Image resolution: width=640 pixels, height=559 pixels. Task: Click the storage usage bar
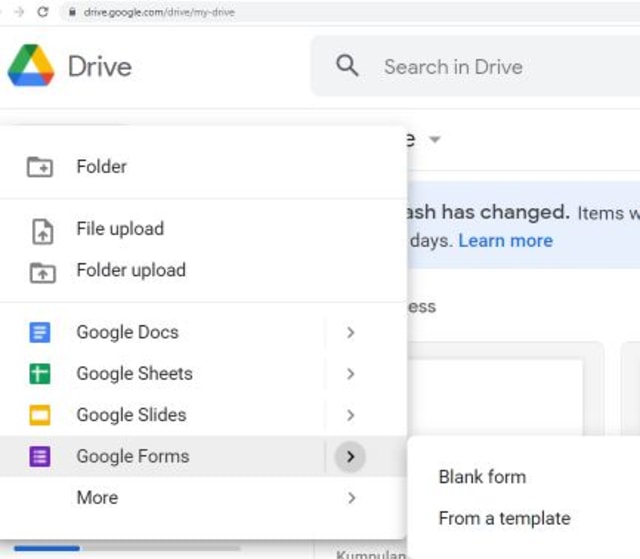point(127,548)
